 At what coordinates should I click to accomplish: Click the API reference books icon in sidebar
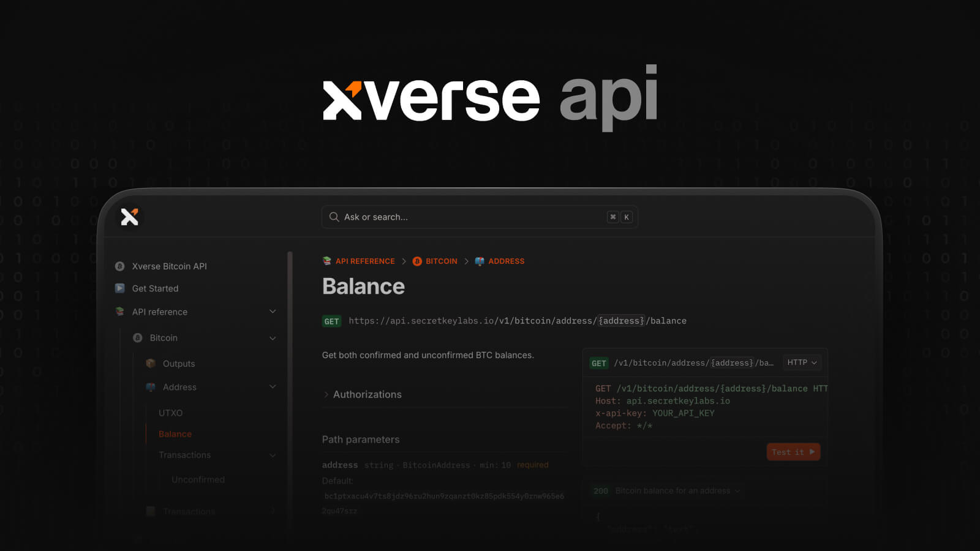click(120, 312)
